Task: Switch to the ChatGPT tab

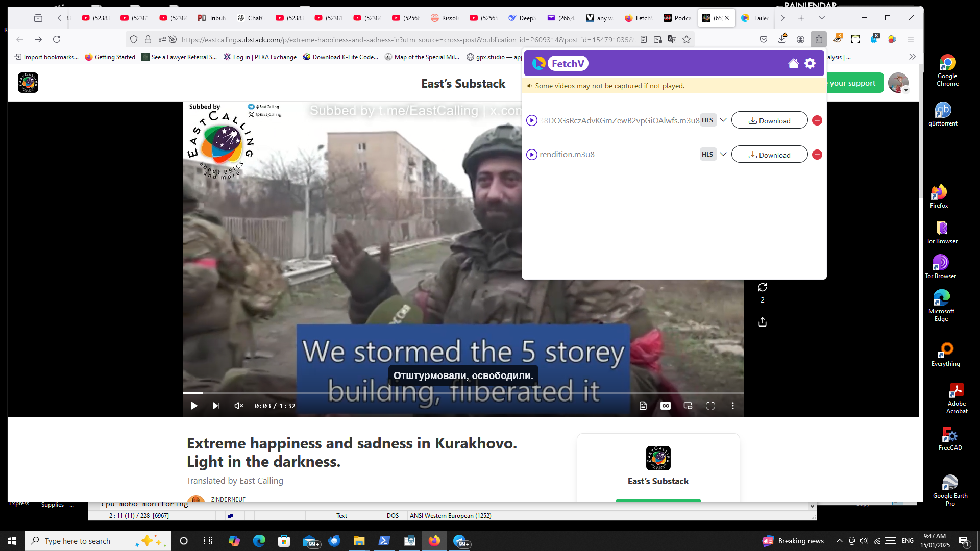Action: coord(251,18)
